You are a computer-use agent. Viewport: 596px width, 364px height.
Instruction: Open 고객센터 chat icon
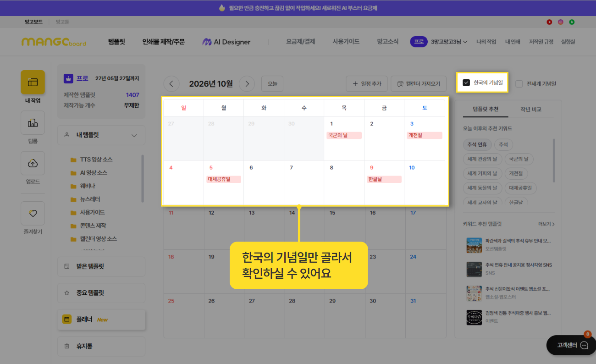click(x=584, y=345)
